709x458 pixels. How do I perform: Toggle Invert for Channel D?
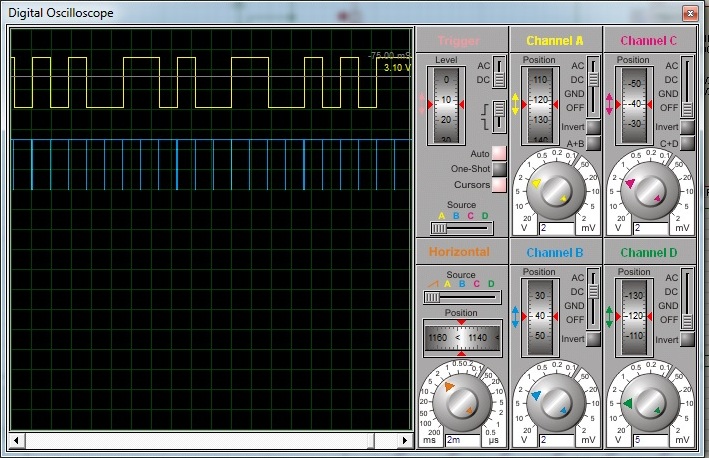pyautogui.click(x=687, y=339)
